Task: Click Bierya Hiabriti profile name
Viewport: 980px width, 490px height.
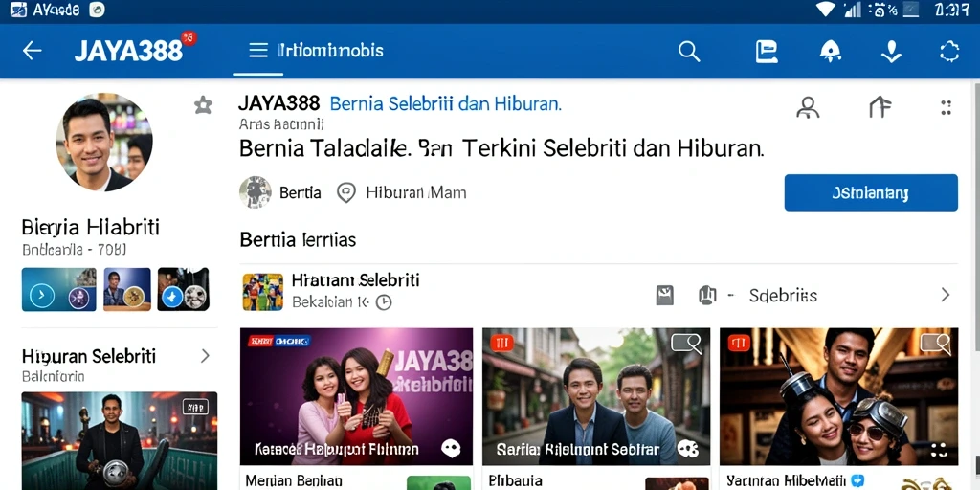Action: pos(91,227)
